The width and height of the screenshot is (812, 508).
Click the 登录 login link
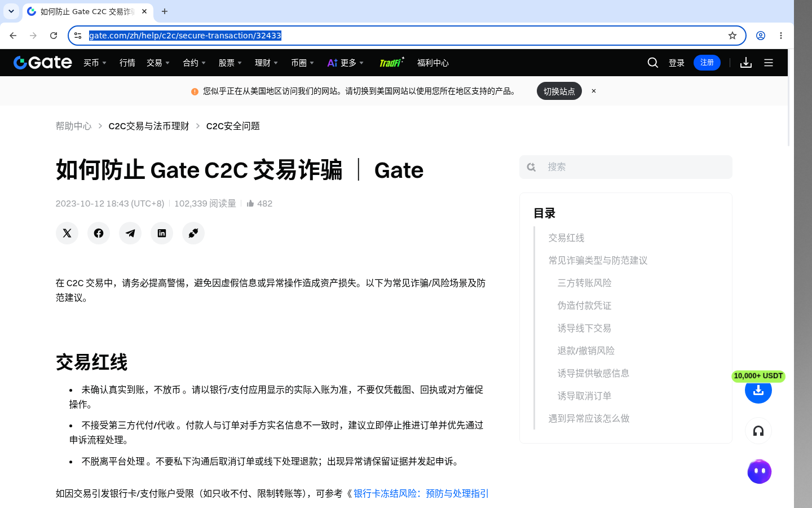[677, 63]
